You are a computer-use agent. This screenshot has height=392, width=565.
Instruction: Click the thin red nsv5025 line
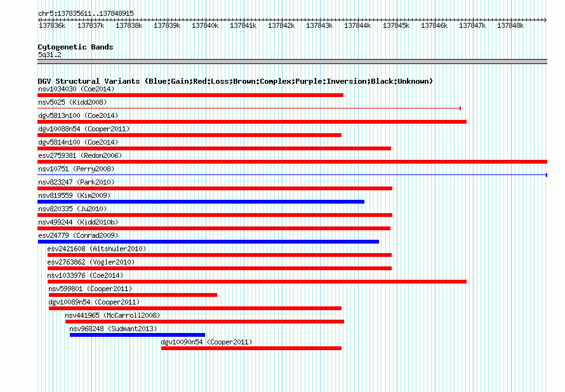(249, 108)
